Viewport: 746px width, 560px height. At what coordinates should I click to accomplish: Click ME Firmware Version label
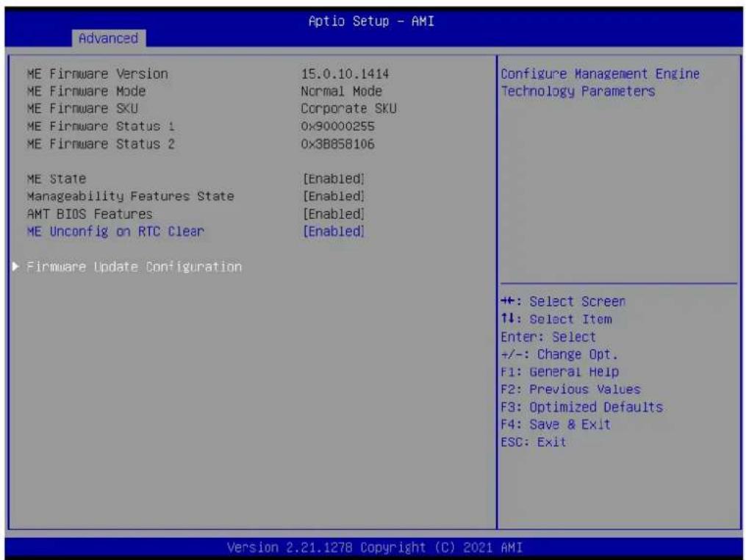click(98, 73)
